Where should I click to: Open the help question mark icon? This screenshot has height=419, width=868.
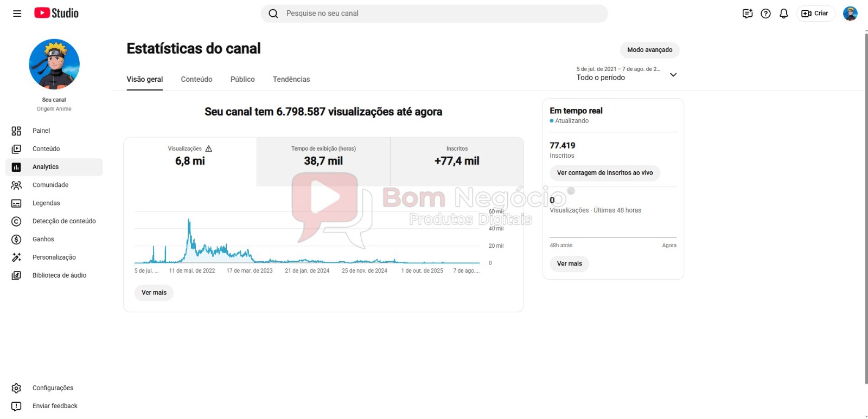[x=765, y=14]
